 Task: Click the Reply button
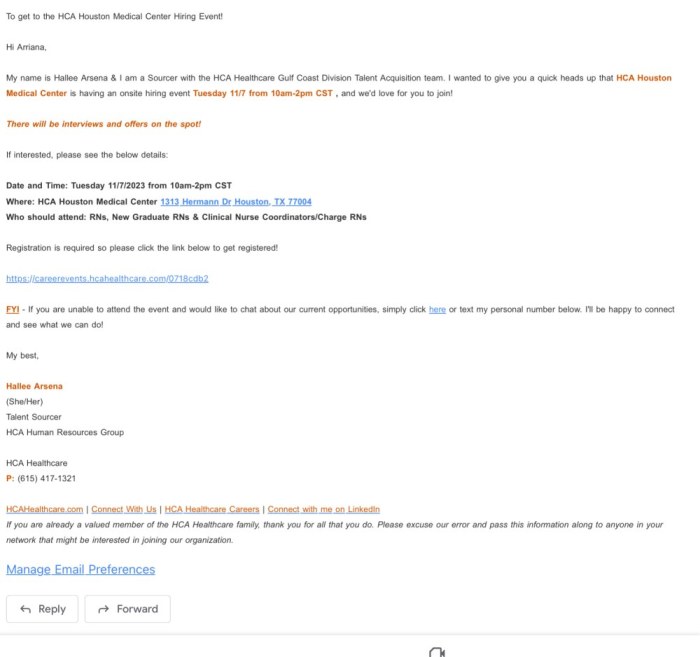pos(42,609)
